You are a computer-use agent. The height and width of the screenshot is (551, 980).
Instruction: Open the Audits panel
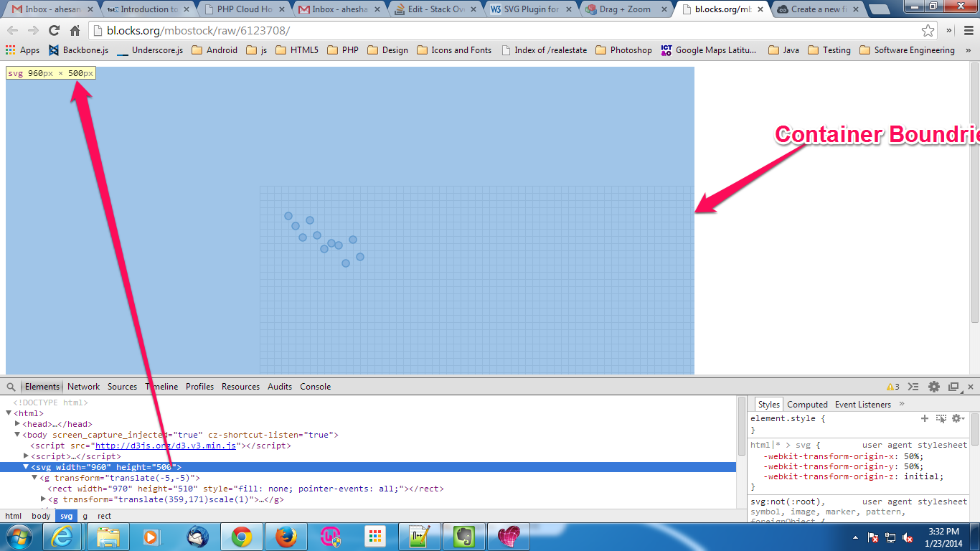(280, 387)
